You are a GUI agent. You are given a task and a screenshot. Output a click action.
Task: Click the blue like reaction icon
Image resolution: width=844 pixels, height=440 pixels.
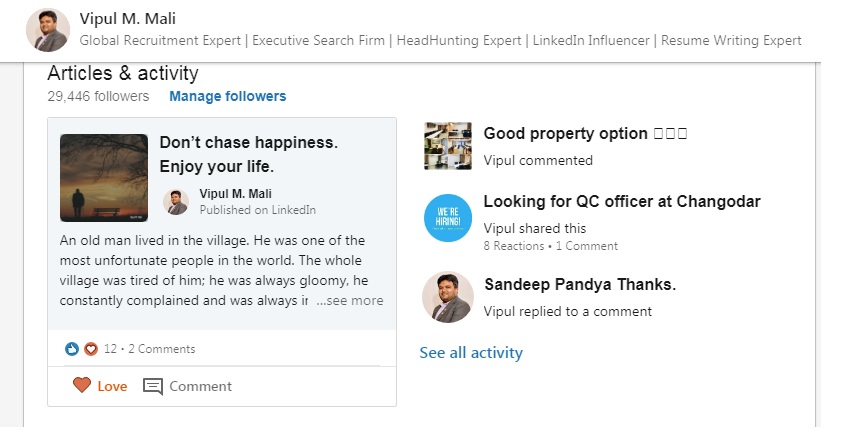pos(72,349)
